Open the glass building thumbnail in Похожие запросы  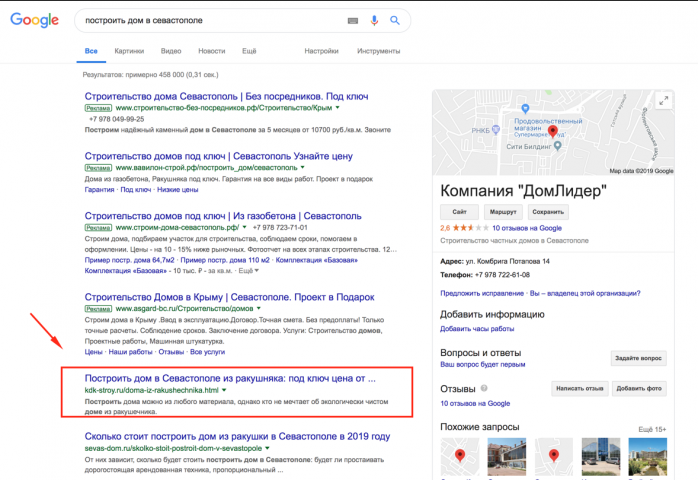click(601, 457)
